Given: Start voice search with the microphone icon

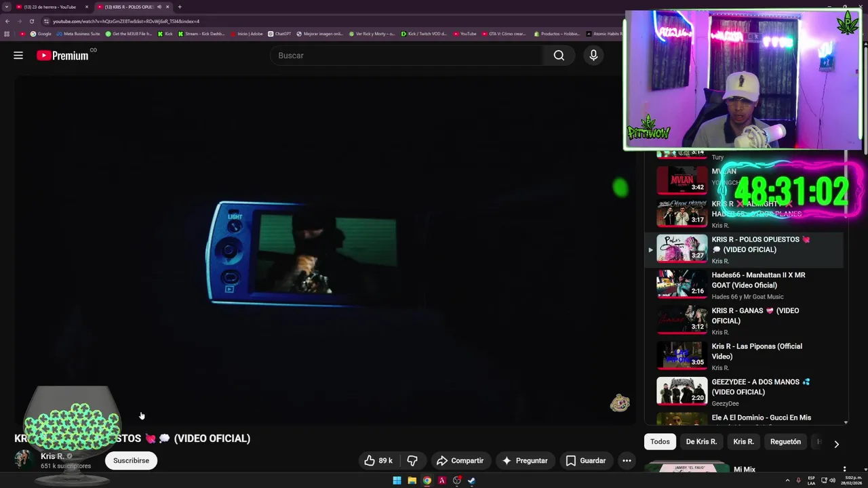Looking at the screenshot, I should pyautogui.click(x=593, y=56).
